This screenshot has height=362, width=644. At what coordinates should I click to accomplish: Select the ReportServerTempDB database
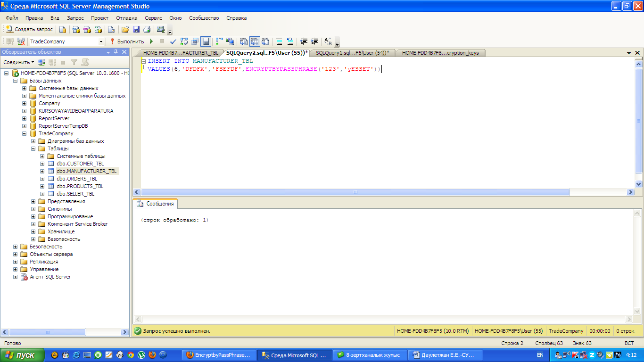click(x=63, y=126)
